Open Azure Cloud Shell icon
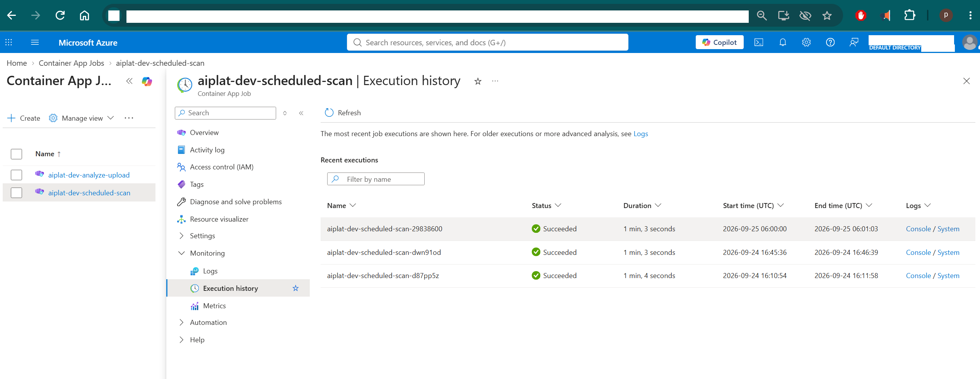The image size is (980, 379). 759,42
